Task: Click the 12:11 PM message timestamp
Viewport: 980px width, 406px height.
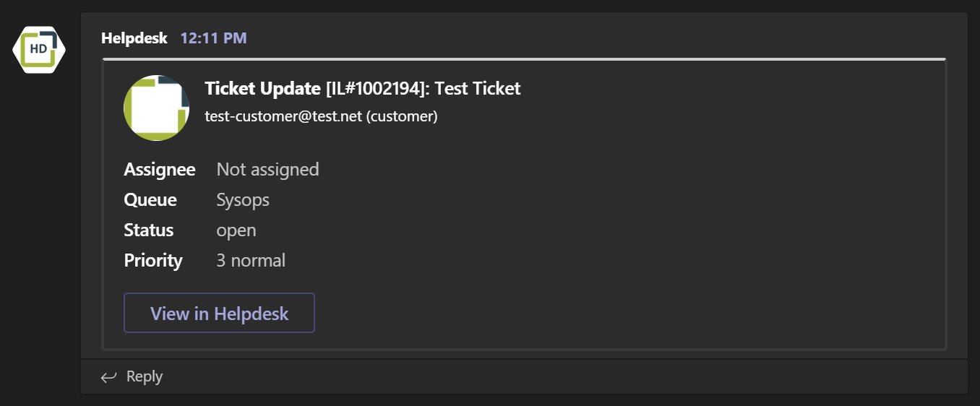Action: [213, 38]
